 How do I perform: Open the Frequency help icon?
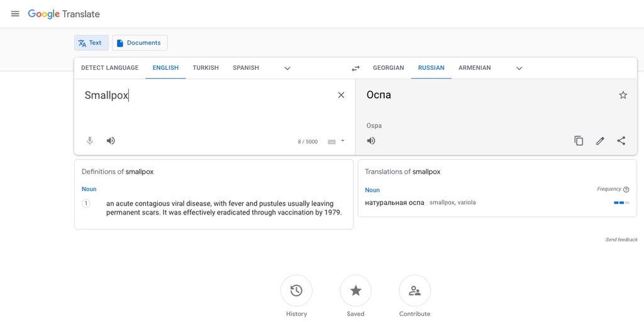coord(626,189)
